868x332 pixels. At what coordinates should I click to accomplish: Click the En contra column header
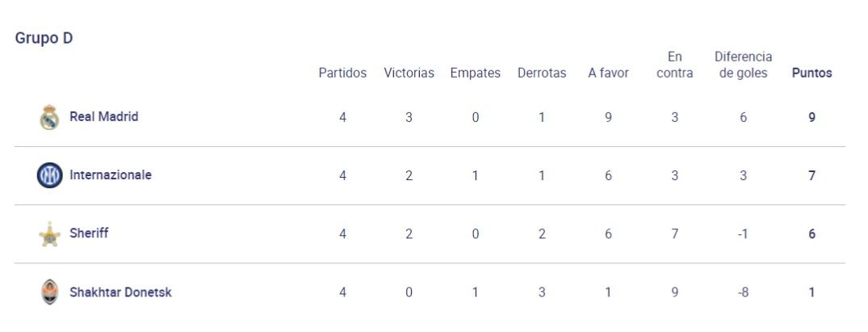(675, 65)
